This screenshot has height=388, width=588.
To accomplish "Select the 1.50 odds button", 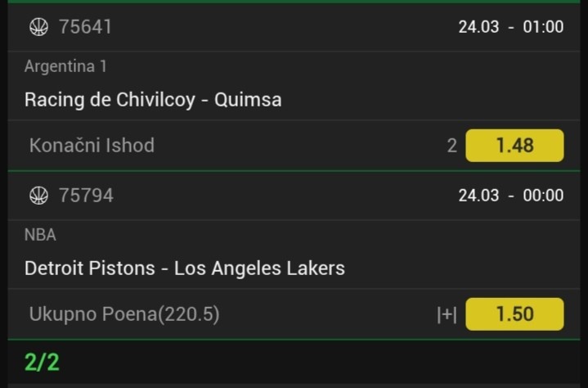I will click(x=514, y=314).
